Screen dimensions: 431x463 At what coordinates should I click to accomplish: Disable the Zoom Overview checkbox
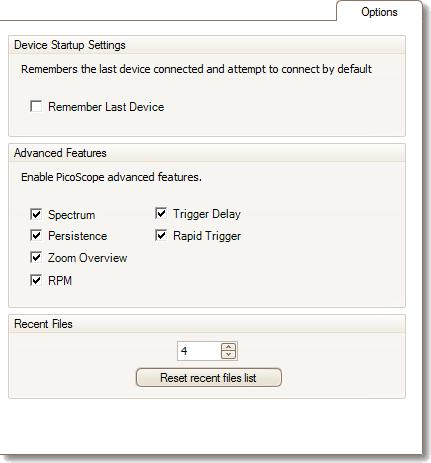pyautogui.click(x=36, y=258)
